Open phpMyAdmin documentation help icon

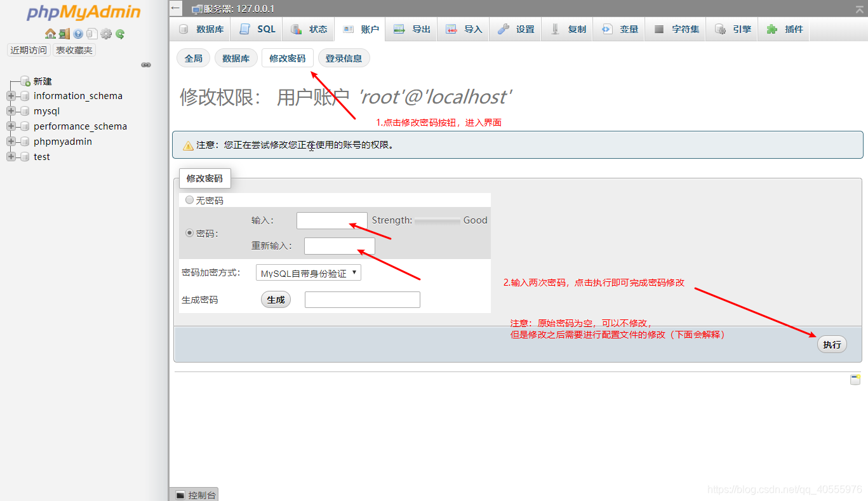(78, 34)
